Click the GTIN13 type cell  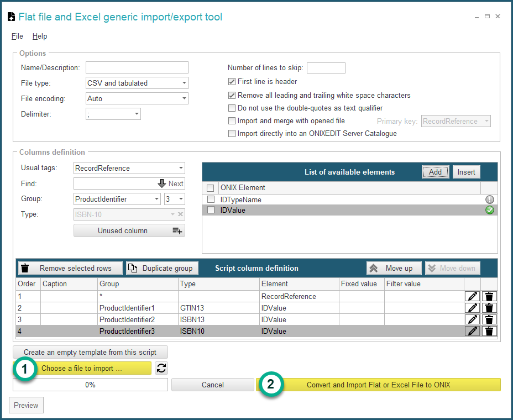(219, 308)
